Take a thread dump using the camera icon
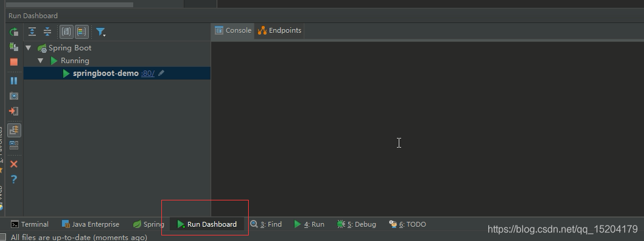Screen dimensions: 644x241 click(x=14, y=96)
